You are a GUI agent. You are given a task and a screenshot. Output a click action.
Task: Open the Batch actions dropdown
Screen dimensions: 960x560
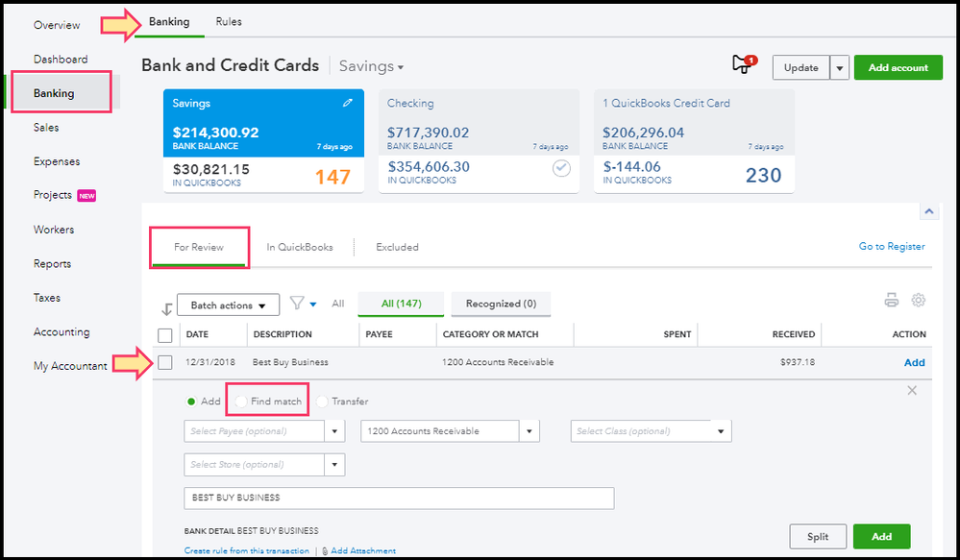pyautogui.click(x=228, y=304)
